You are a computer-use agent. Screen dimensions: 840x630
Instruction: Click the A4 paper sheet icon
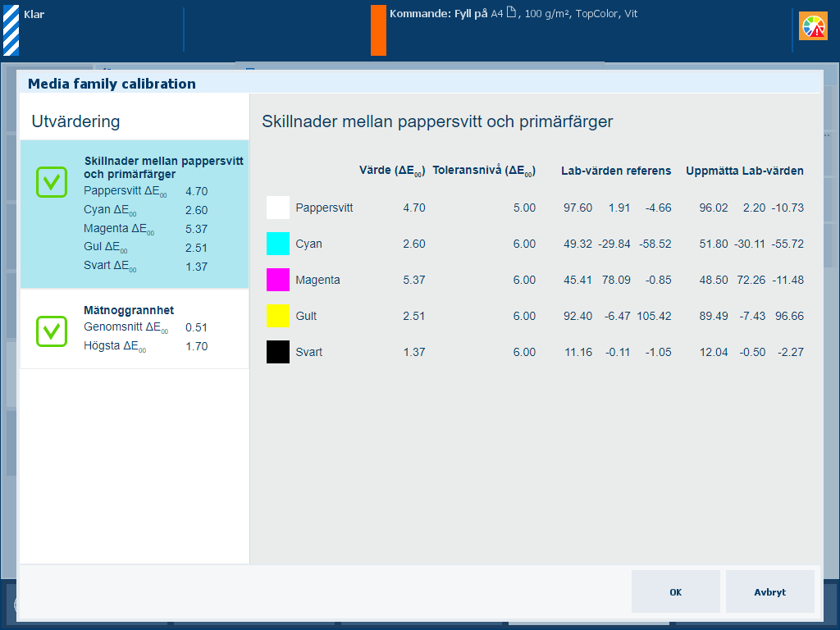[x=511, y=12]
